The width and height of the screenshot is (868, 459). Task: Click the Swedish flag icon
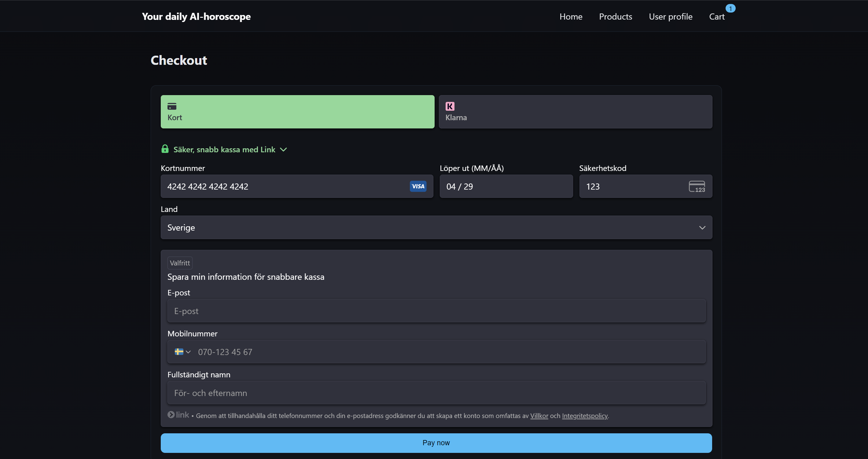pos(179,352)
